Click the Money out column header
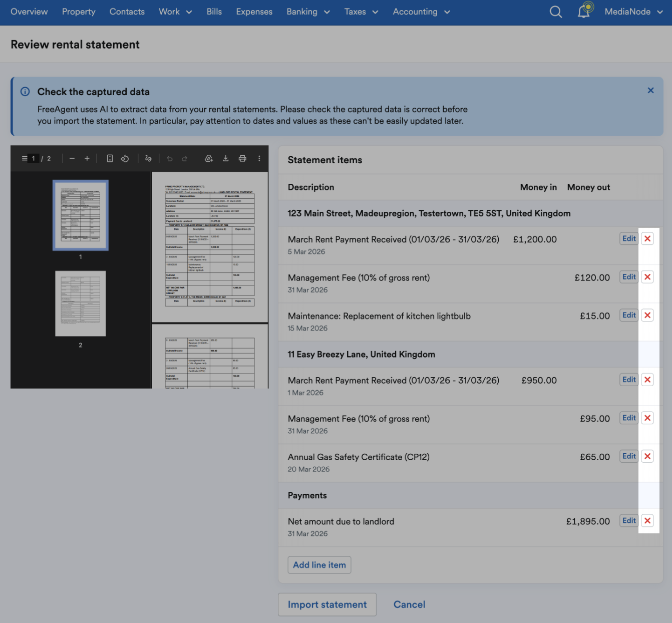The width and height of the screenshot is (672, 623). coord(588,187)
